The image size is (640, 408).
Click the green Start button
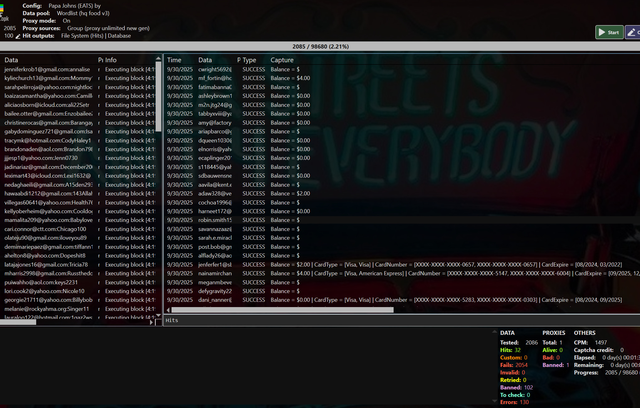[609, 32]
